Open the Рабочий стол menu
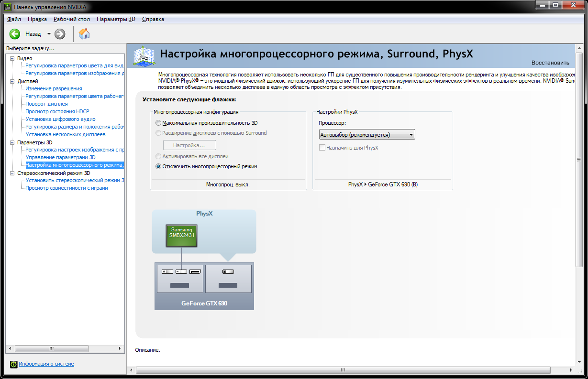Viewport: 588px width, 379px height. click(x=72, y=19)
